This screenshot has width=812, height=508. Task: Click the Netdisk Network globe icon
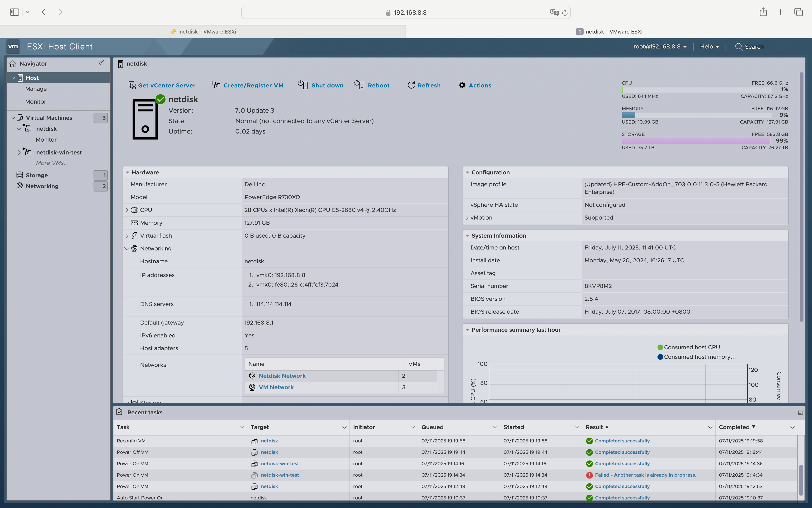(x=252, y=376)
